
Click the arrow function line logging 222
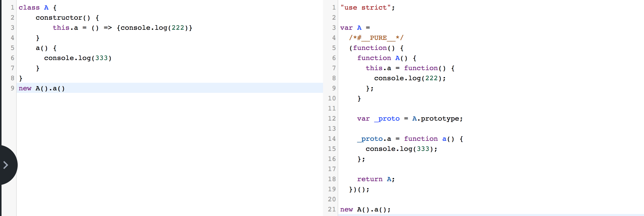(122, 28)
